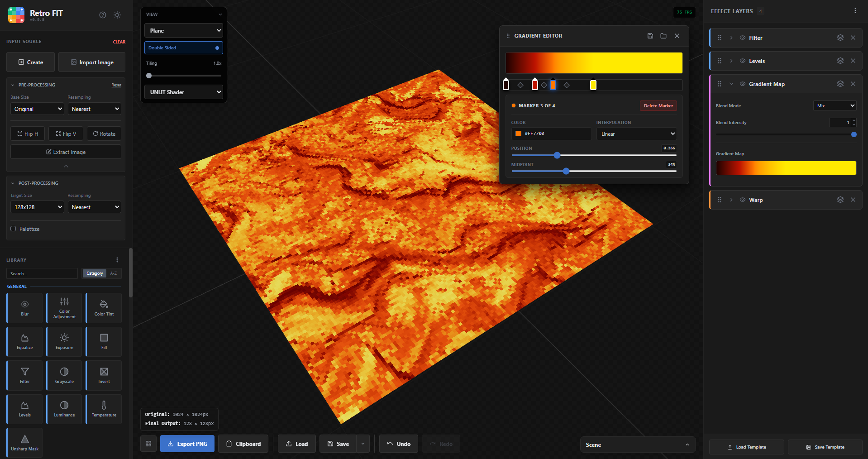The width and height of the screenshot is (868, 459).
Task: Click the marker Position slider handle
Action: click(x=557, y=155)
